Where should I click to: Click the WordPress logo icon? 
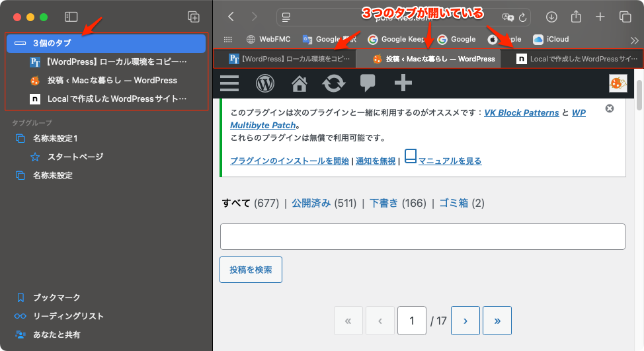point(265,83)
